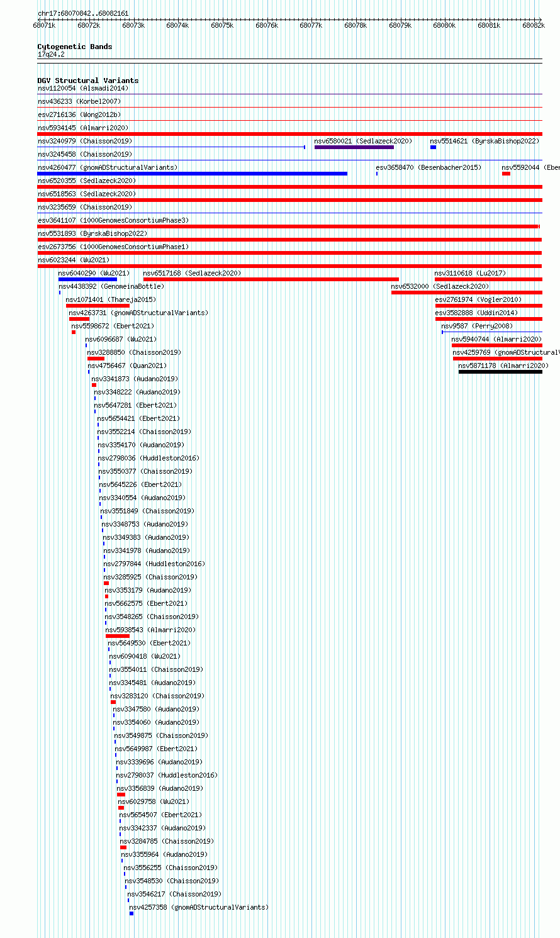Click blue bar under nsv6040290

[x=87, y=279]
